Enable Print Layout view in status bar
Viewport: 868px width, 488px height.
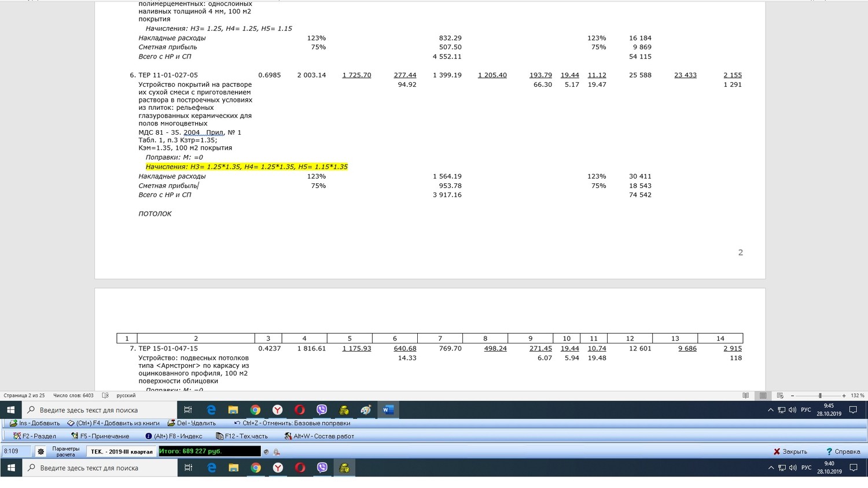(x=763, y=395)
